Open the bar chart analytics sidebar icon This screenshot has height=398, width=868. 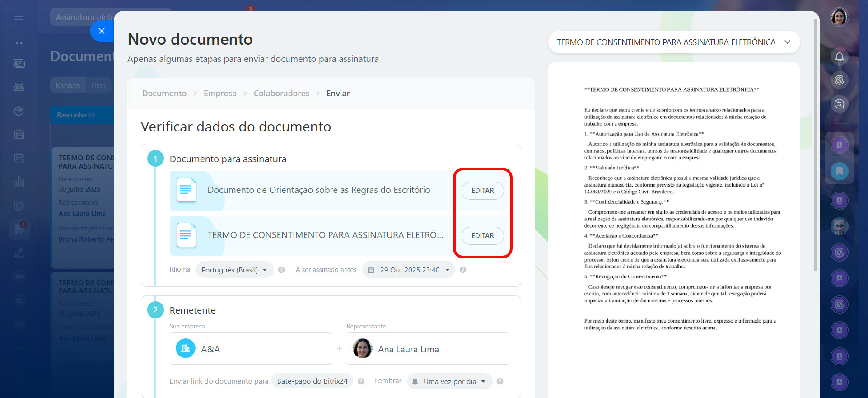click(19, 182)
